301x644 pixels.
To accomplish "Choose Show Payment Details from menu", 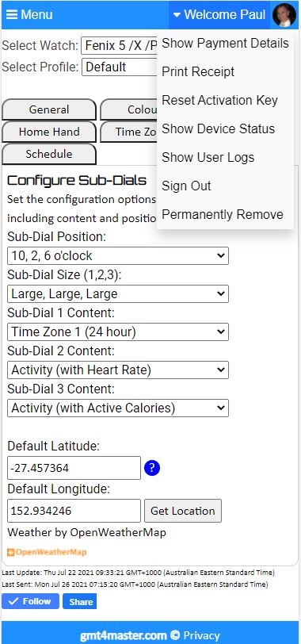I will click(225, 43).
